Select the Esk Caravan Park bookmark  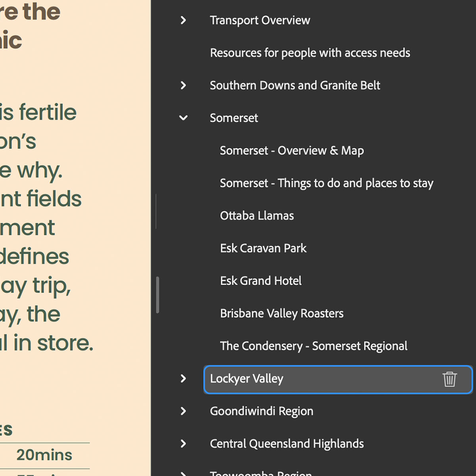click(x=263, y=248)
